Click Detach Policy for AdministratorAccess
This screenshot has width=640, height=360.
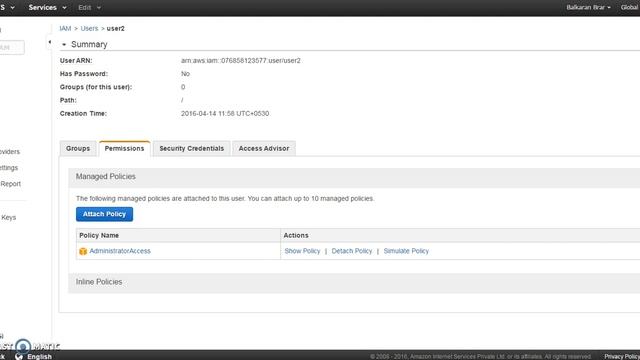[352, 251]
